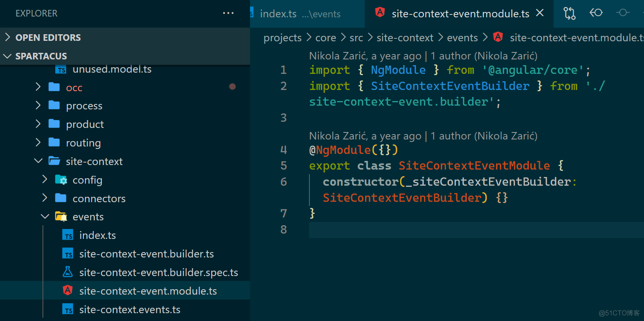The height and width of the screenshot is (321, 644).
Task: Select the connectors folder icon
Action: [x=61, y=198]
